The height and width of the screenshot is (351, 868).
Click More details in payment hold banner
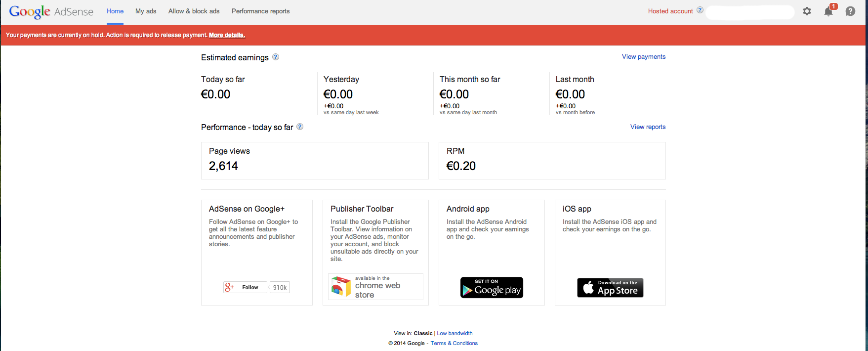point(227,35)
